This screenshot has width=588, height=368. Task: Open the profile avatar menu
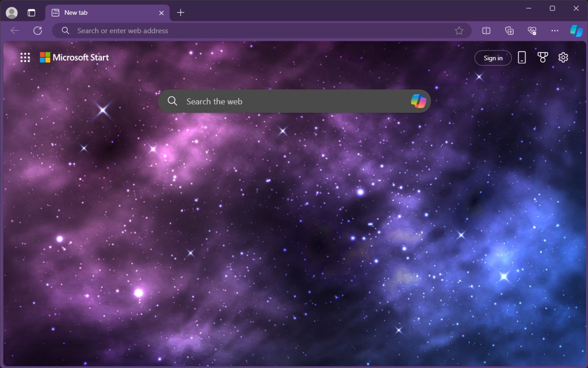11,12
